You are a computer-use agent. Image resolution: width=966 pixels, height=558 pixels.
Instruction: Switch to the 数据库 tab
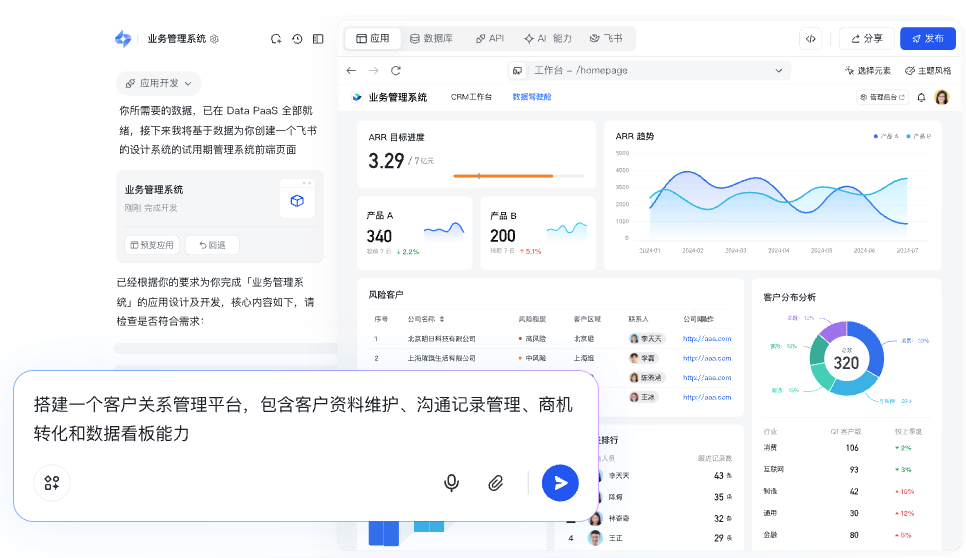[431, 39]
